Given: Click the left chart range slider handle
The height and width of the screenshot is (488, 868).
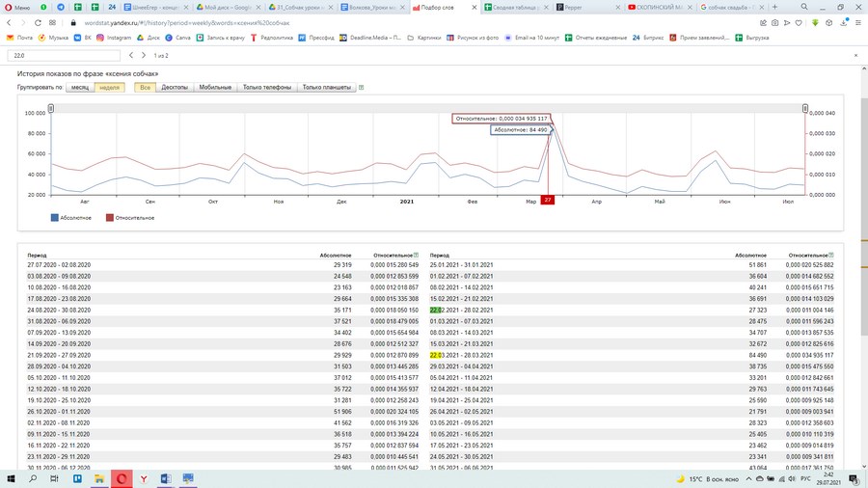Looking at the screenshot, I should point(51,108).
